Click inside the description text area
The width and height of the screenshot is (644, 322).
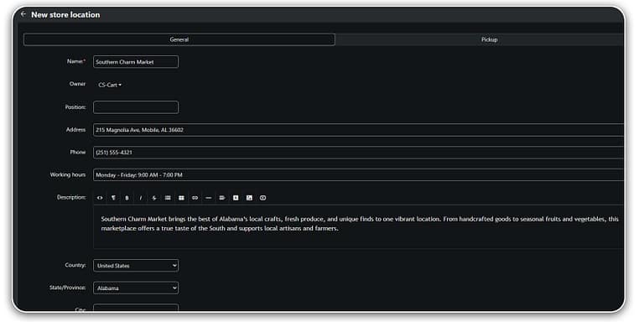click(x=358, y=226)
